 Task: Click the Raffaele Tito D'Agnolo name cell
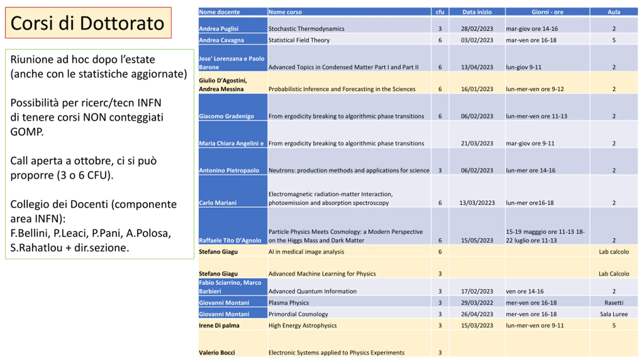230,240
